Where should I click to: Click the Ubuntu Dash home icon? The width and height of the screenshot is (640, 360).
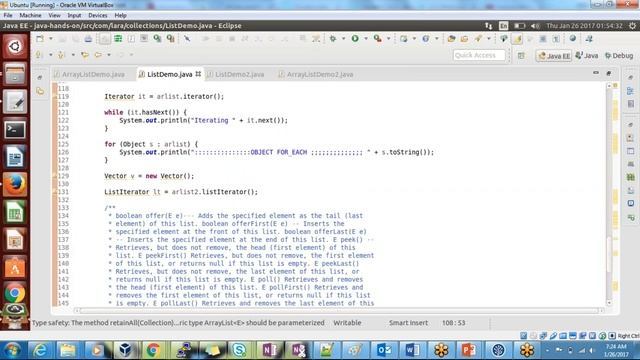click(x=15, y=46)
